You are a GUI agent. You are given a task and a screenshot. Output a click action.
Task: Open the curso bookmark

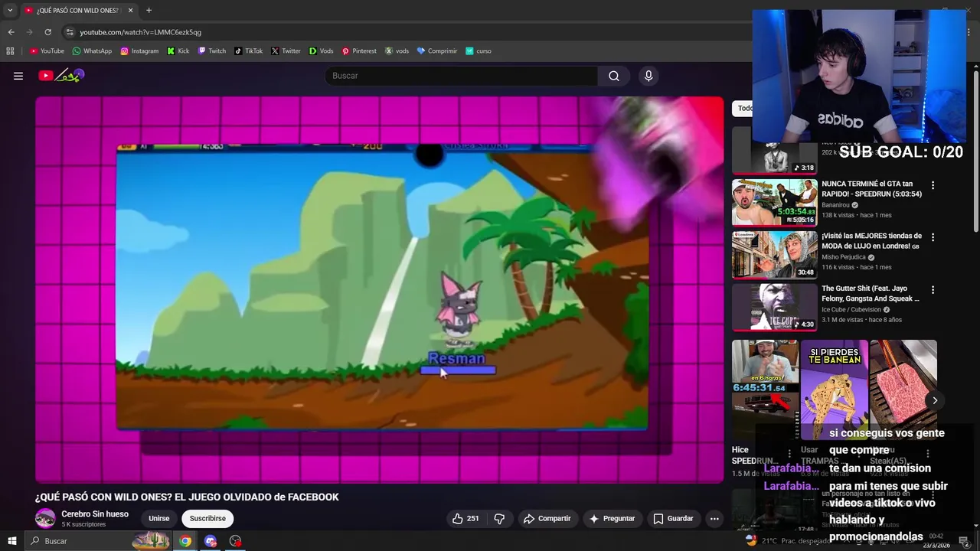[479, 51]
